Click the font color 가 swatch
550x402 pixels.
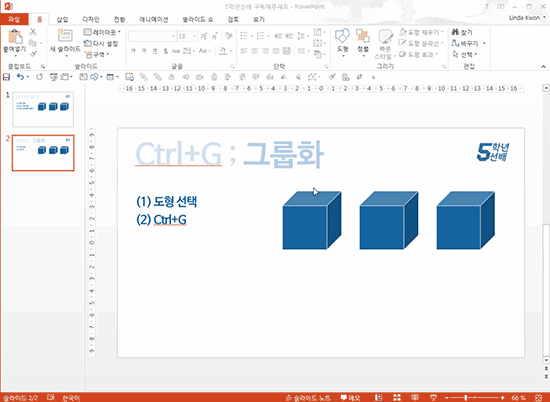pos(223,51)
